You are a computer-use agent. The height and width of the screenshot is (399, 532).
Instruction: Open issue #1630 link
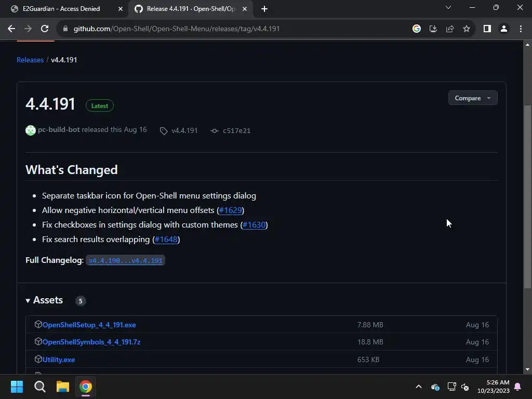point(254,225)
